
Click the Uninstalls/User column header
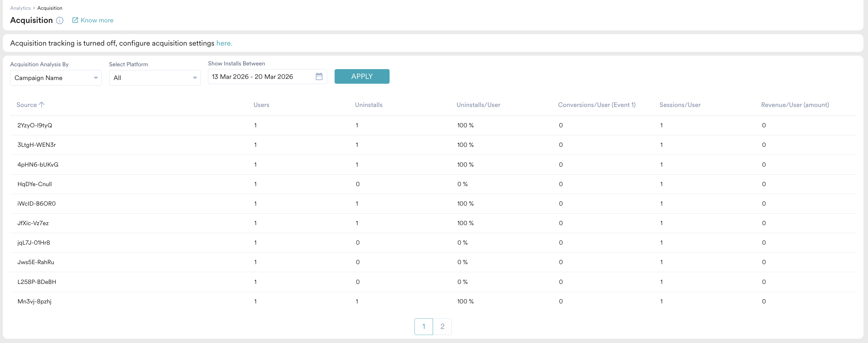[x=478, y=105]
